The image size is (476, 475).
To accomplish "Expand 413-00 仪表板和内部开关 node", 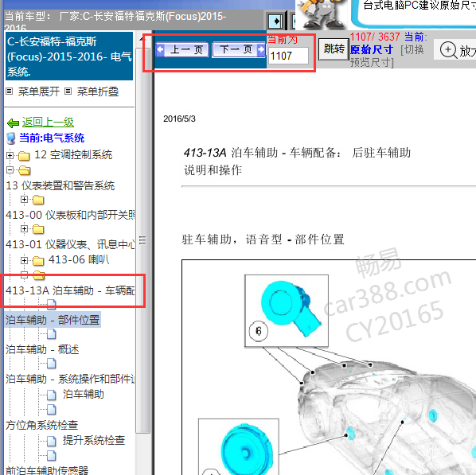I will coord(25,200).
